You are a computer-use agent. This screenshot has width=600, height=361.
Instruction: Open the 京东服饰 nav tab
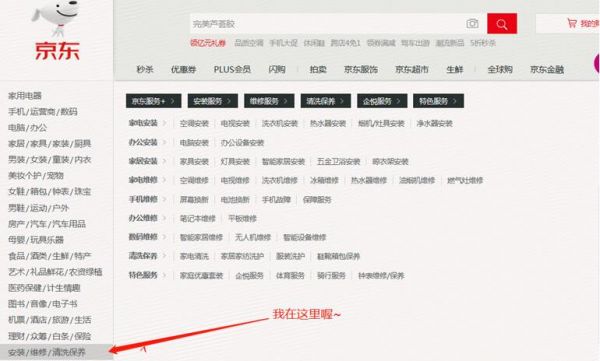tap(361, 69)
